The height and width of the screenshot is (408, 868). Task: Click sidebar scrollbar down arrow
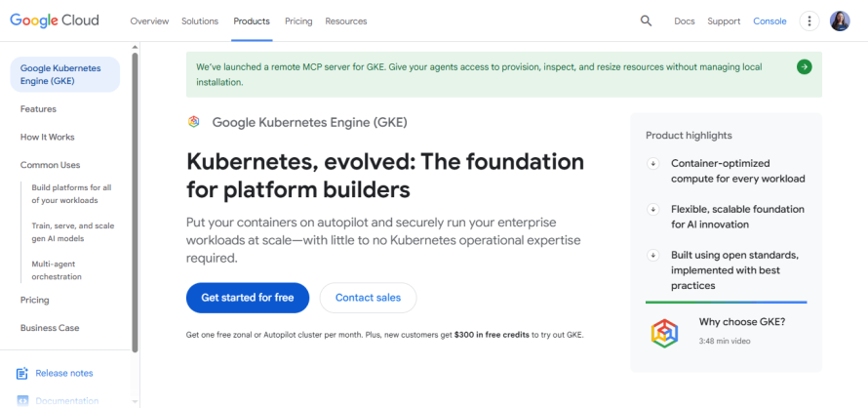click(x=135, y=401)
